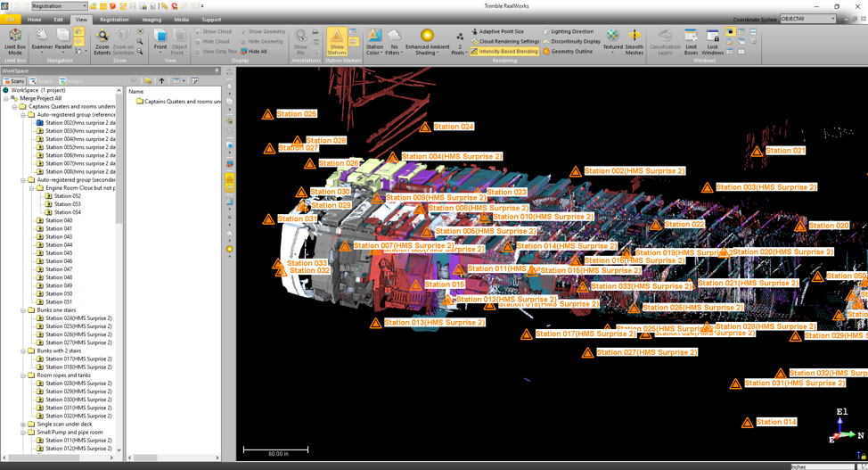Viewport: 868px width, 470px height.
Task: Open the Support ribbon tab
Action: click(211, 20)
